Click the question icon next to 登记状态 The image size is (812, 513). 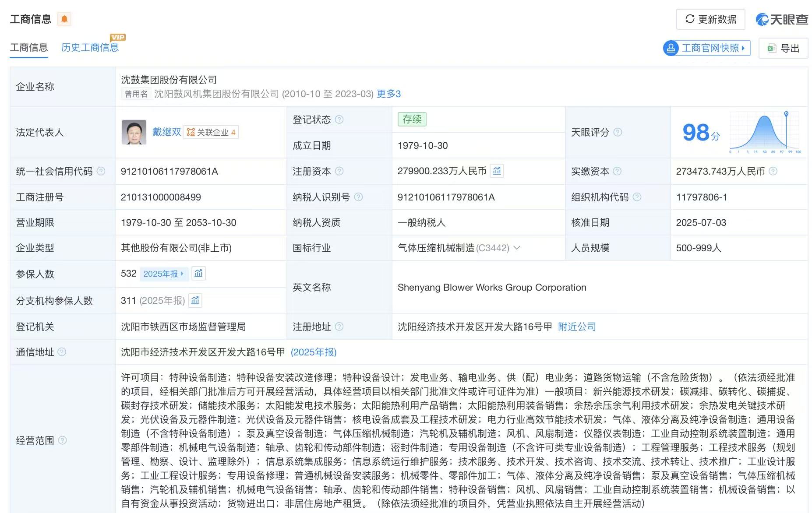(x=339, y=119)
